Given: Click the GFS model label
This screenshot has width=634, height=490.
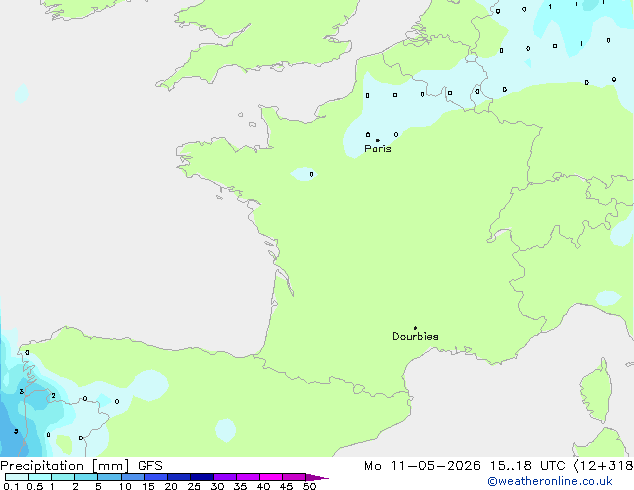Looking at the screenshot, I should pyautogui.click(x=150, y=466).
